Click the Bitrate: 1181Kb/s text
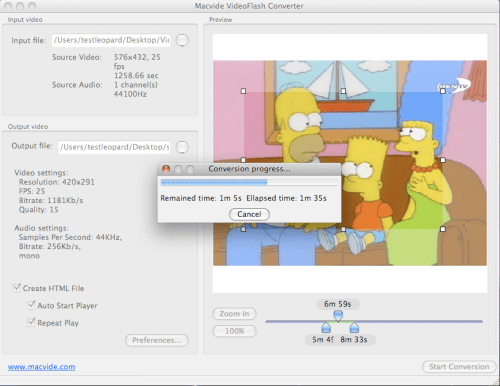This screenshot has height=386, width=500. pos(51,200)
